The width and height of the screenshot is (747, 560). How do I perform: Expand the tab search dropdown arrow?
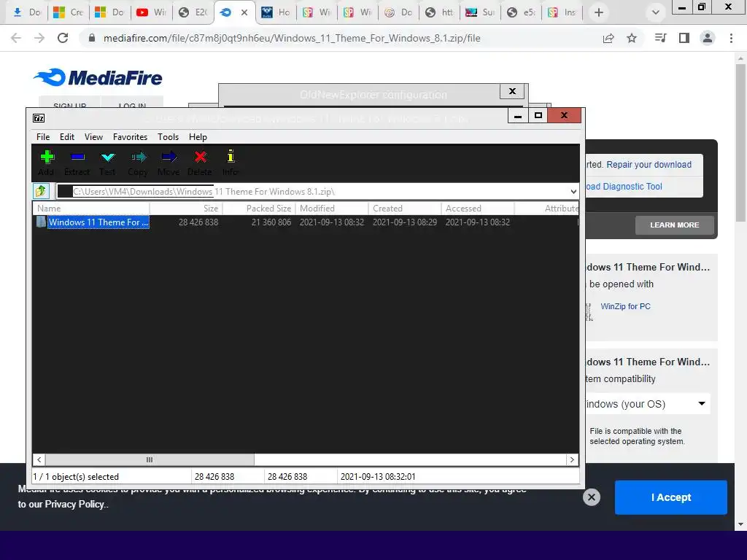click(656, 12)
